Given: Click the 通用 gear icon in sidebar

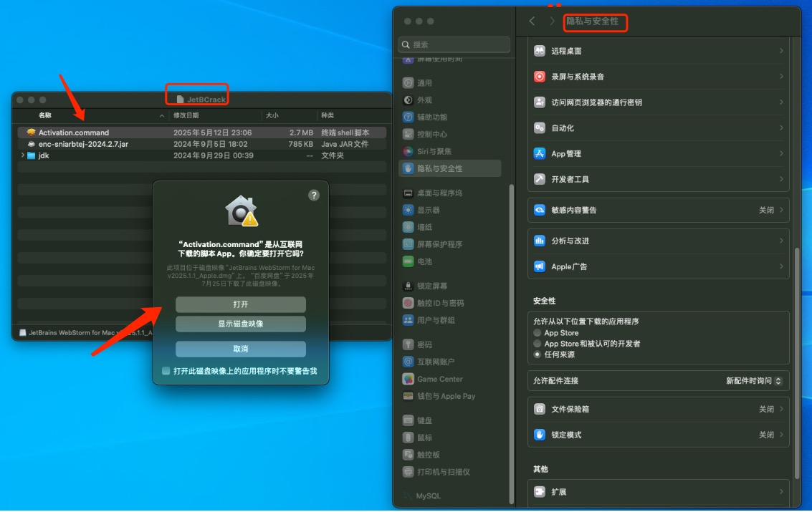Looking at the screenshot, I should pos(408,83).
